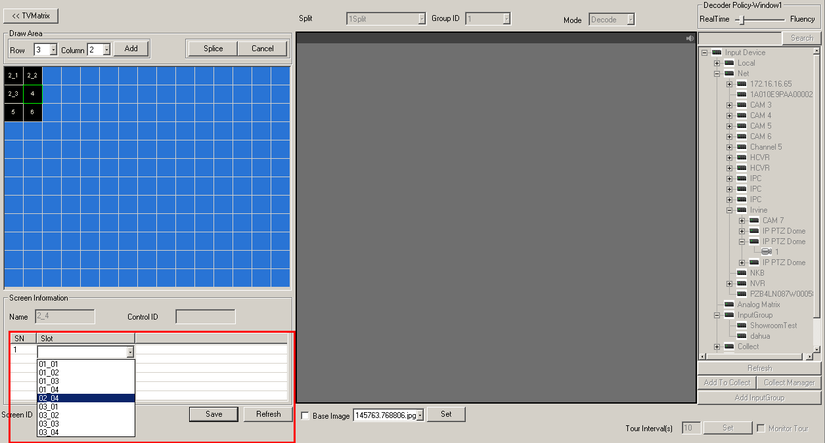Click the CAM 3 device icon
Screen dimensions: 825x443
741,105
